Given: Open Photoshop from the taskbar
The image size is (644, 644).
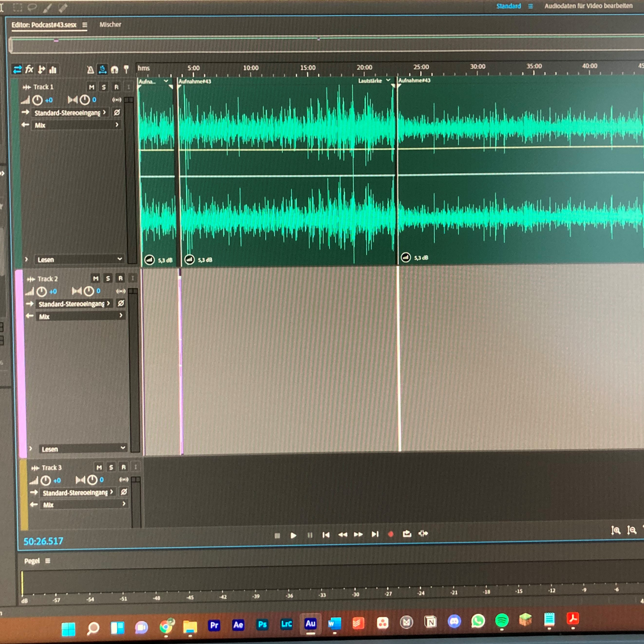Looking at the screenshot, I should [262, 624].
